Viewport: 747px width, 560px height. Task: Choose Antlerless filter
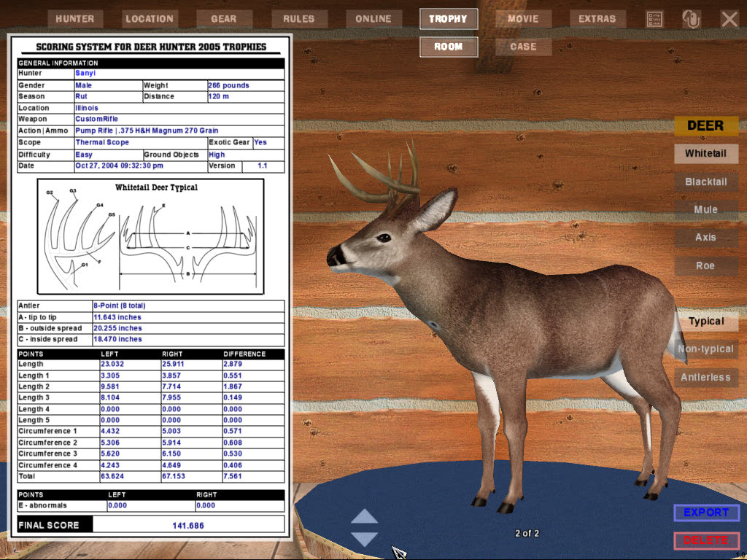705,377
